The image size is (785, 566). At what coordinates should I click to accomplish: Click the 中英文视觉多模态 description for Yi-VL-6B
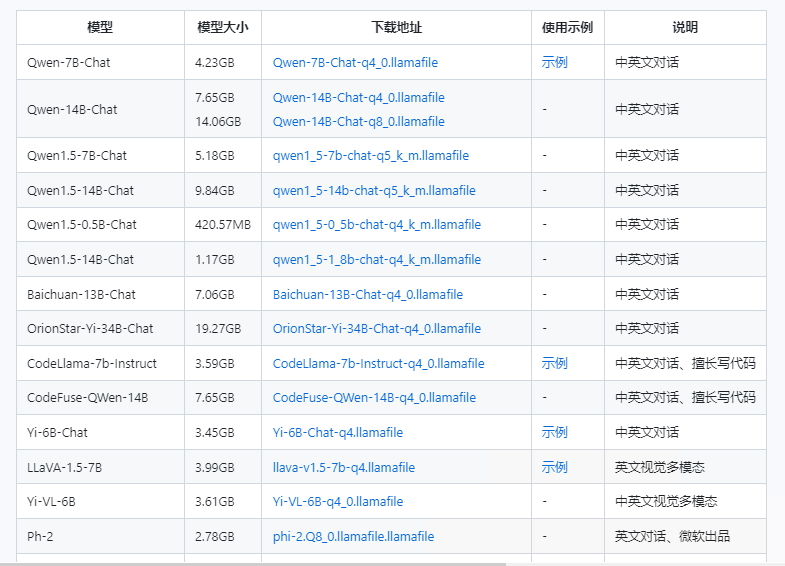click(x=666, y=502)
